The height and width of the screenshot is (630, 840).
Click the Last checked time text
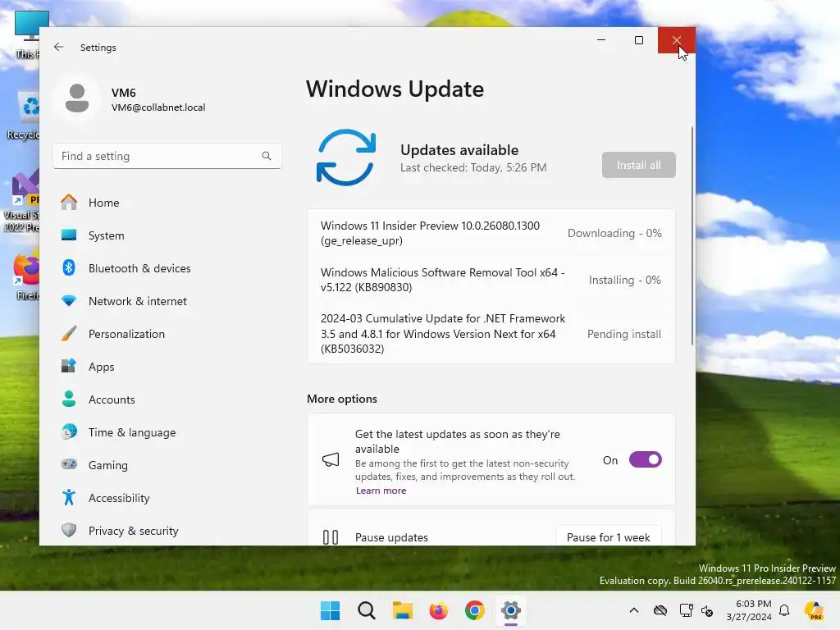click(473, 167)
